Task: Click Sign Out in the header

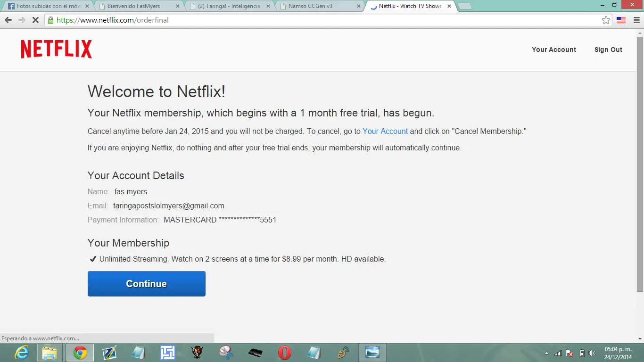Action: point(608,49)
